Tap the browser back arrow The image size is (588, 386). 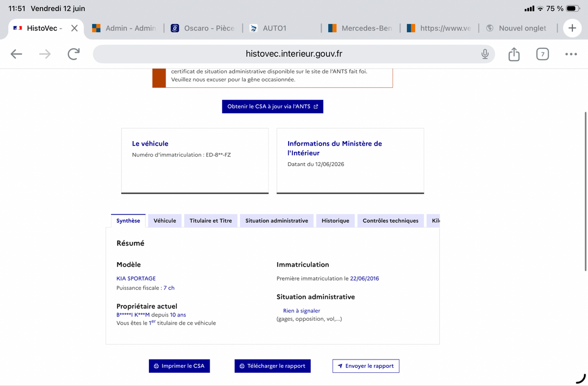pyautogui.click(x=17, y=54)
